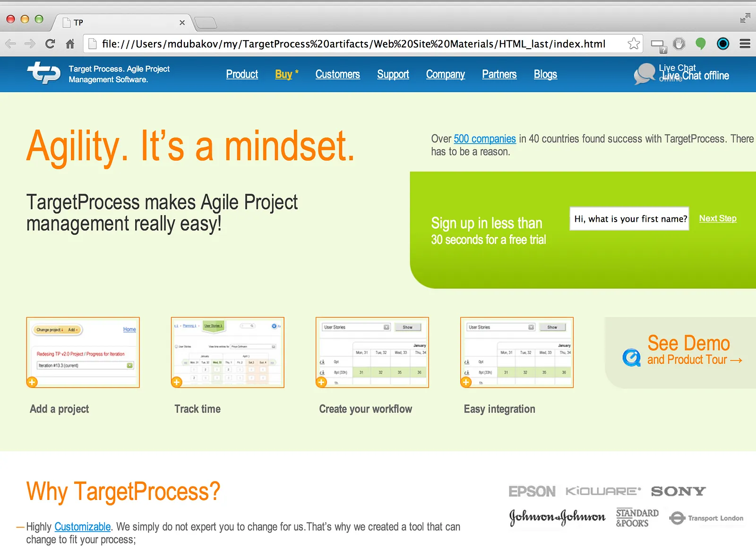This screenshot has height=551, width=756.
Task: Open the Easy integration thumbnail
Action: click(517, 353)
